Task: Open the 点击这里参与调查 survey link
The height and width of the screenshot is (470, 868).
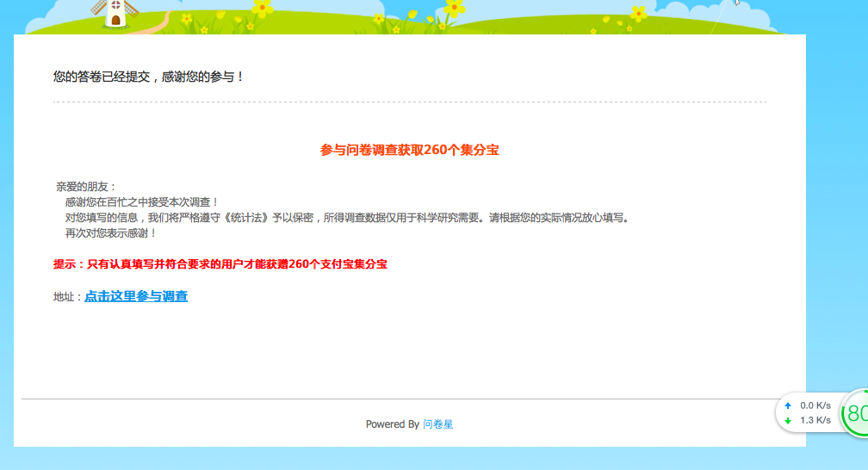Action: point(136,296)
